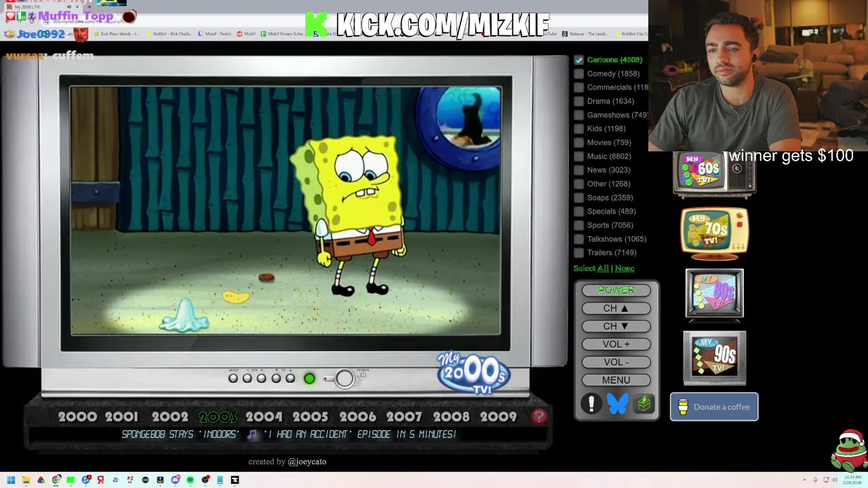Click the highlighted 2003 year tab
The image size is (868, 488).
(x=218, y=417)
